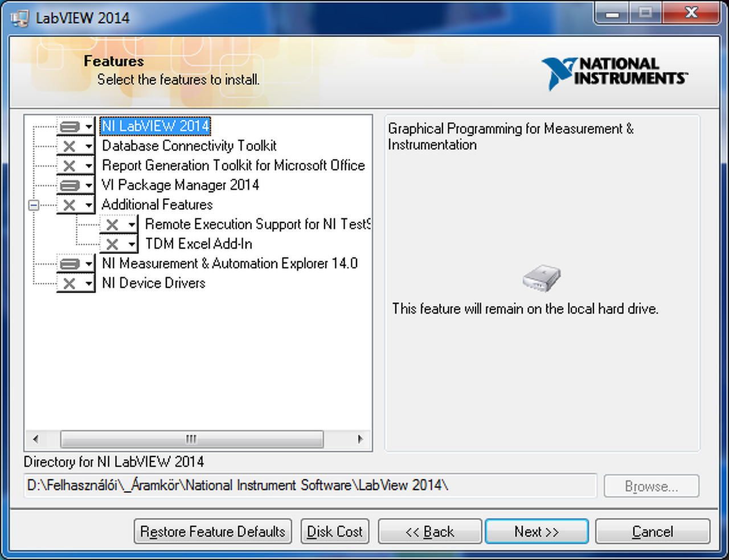Click the installation directory path field
This screenshot has width=729, height=560.
click(310, 485)
